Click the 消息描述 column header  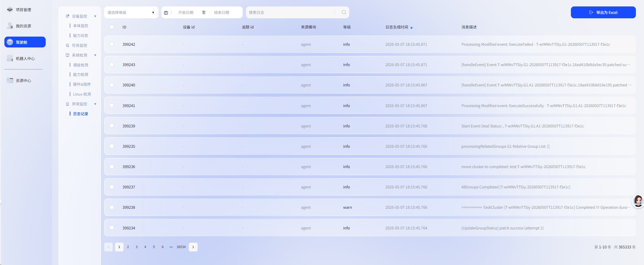[469, 27]
